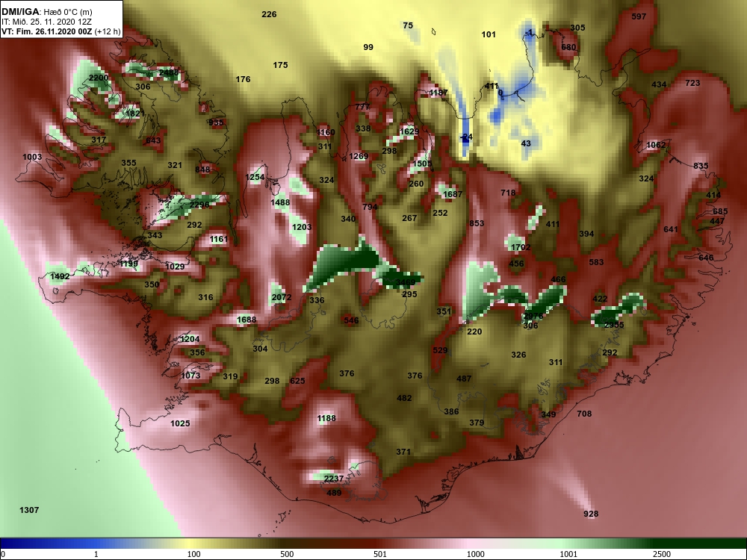The width and height of the screenshot is (747, 560).
Task: Click the 2237 value label
Action: [x=333, y=479]
